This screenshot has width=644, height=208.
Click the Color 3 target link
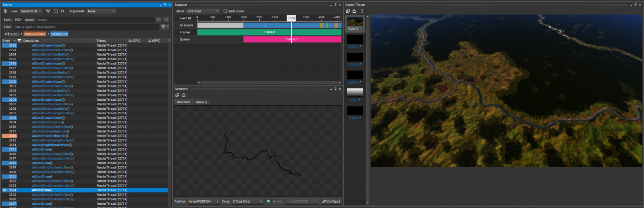353,82
